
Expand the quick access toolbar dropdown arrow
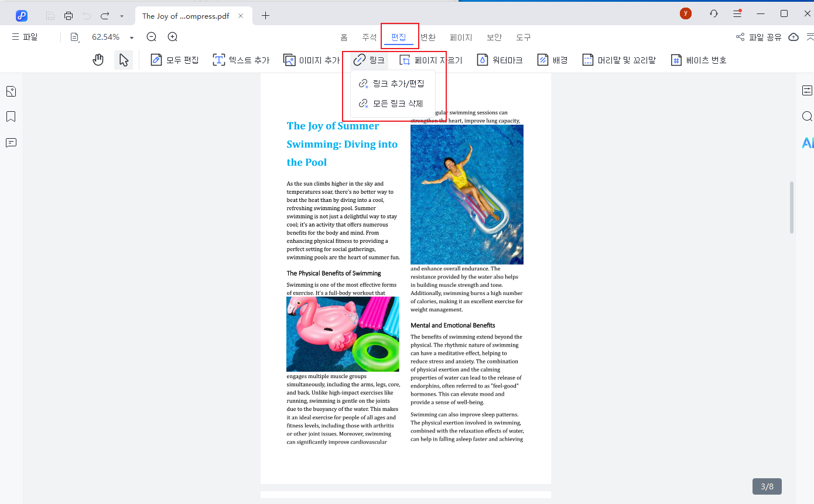121,16
